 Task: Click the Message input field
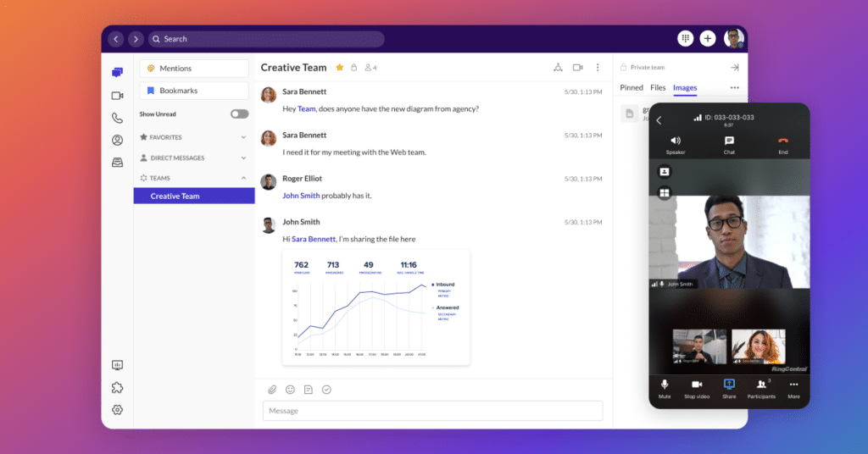pos(432,411)
